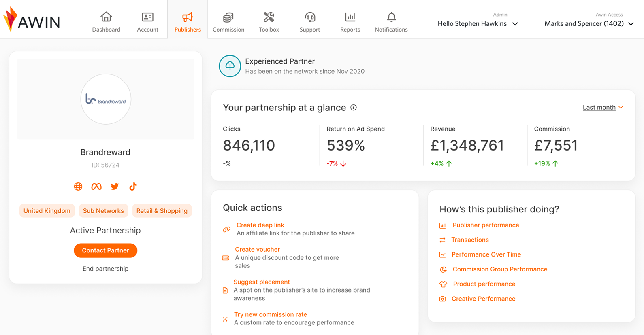This screenshot has height=335, width=644.
Task: Click End partnership link
Action: coord(105,269)
